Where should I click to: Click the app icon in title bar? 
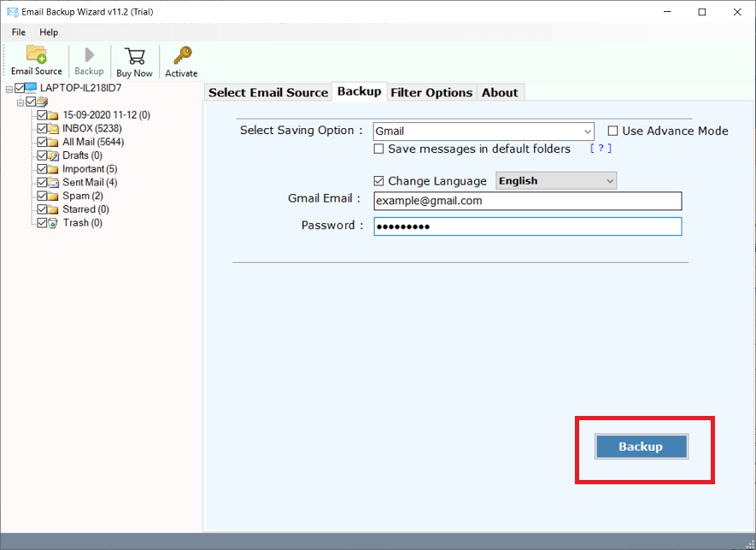coord(13,12)
